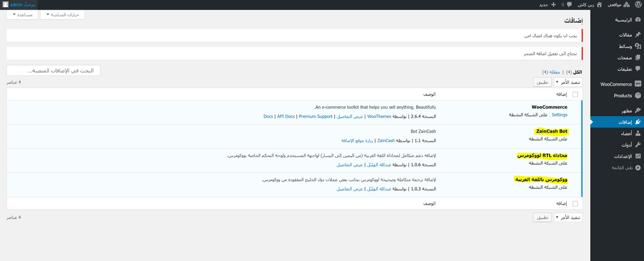This screenshot has height=261, width=644.
Task: Click the Tools (أدوات) wrench icon
Action: click(638, 144)
